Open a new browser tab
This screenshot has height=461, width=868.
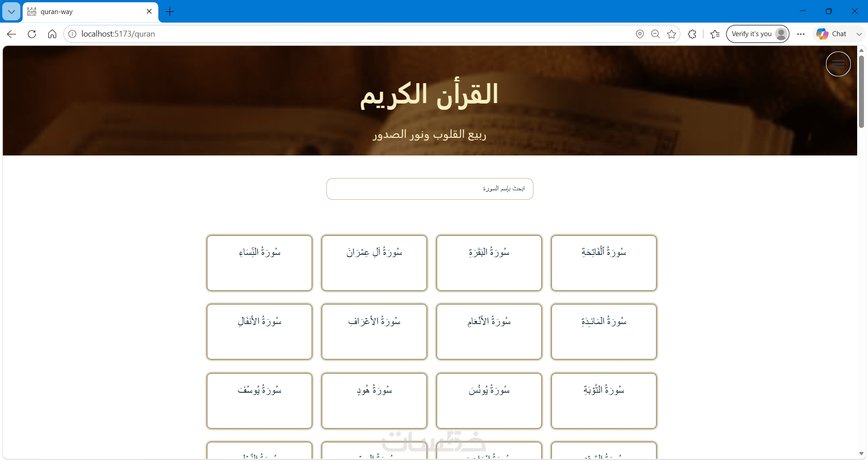tap(170, 12)
